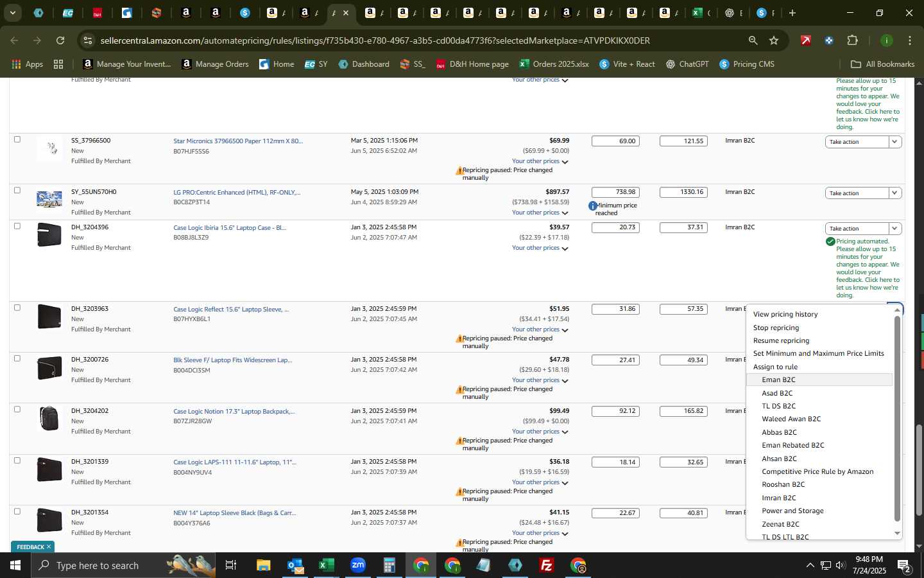Click the LG TV product thumbnail
Screen dimensions: 924x578
click(49, 200)
